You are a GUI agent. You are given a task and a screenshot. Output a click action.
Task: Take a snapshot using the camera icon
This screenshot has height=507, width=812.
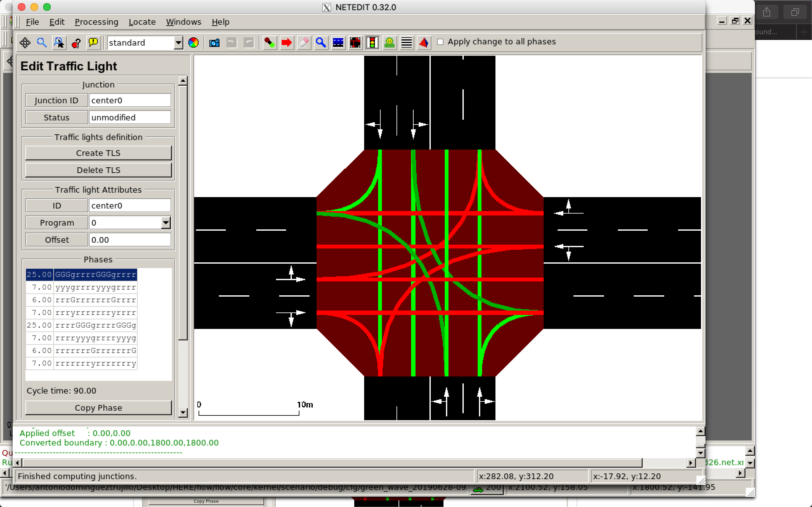[x=214, y=42]
